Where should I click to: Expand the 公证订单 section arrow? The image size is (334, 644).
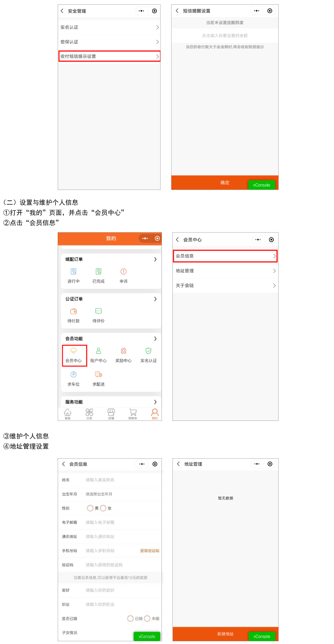[155, 299]
